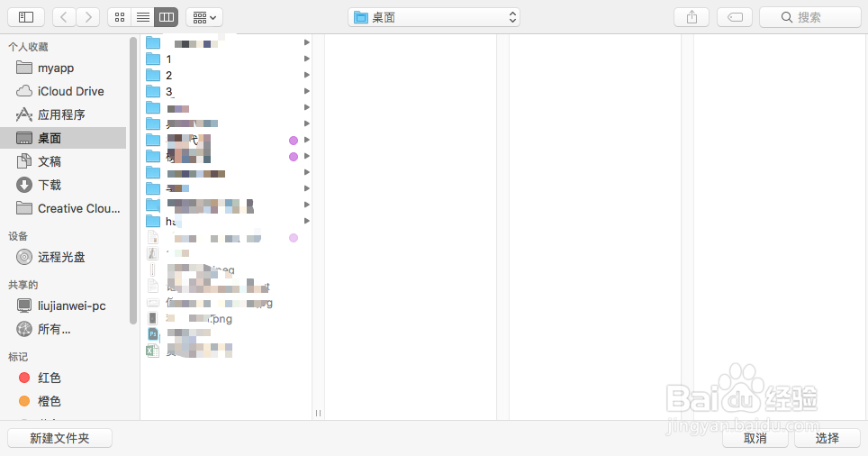Switch to list view
The width and height of the screenshot is (868, 456).
[143, 17]
